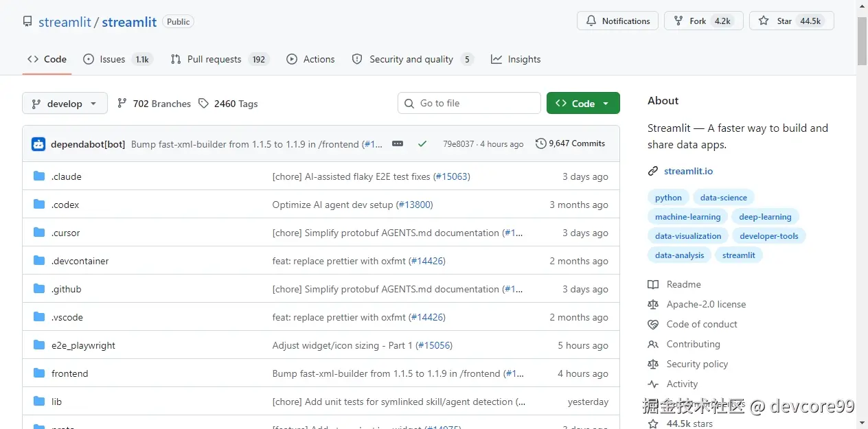The image size is (868, 429).
Task: Click folder icon next to .codex
Action: pyautogui.click(x=39, y=205)
